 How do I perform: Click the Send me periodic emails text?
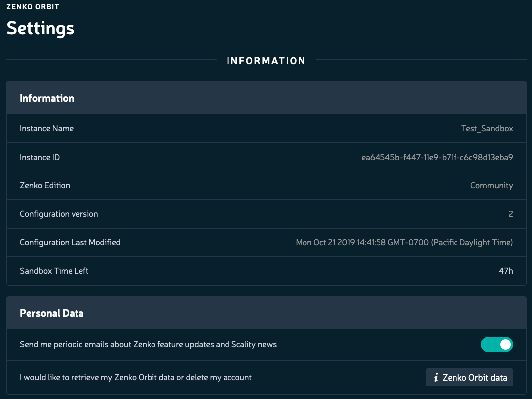tap(148, 344)
